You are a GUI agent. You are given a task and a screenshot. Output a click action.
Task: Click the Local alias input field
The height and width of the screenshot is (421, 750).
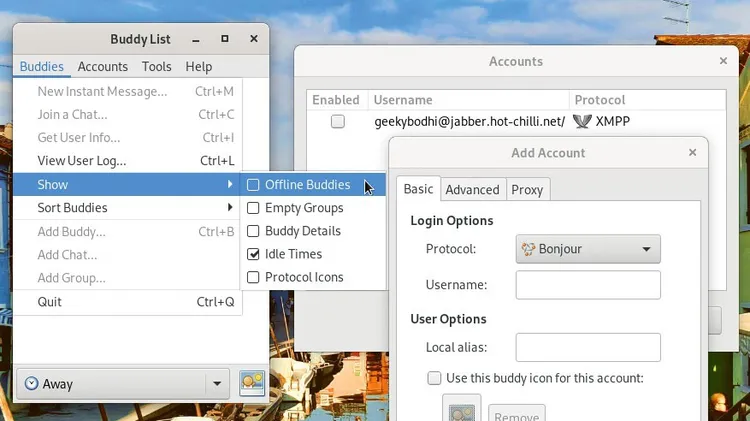tap(588, 347)
